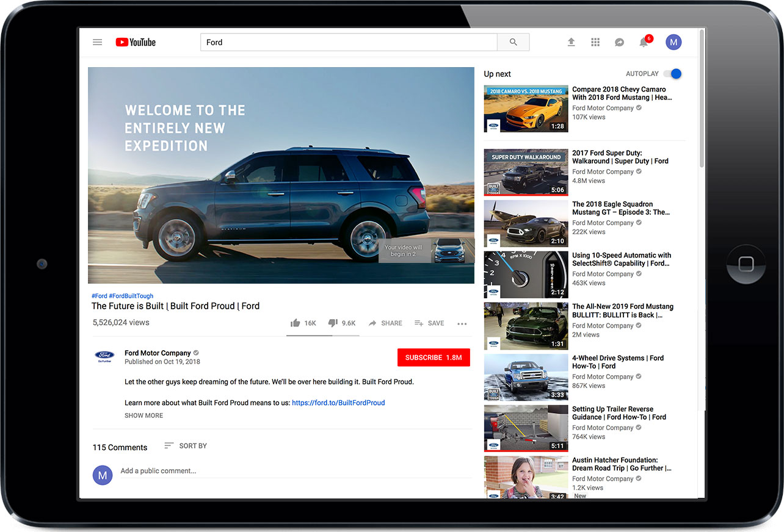Focus the search field containing Ford
This screenshot has height=532, width=784.
349,42
